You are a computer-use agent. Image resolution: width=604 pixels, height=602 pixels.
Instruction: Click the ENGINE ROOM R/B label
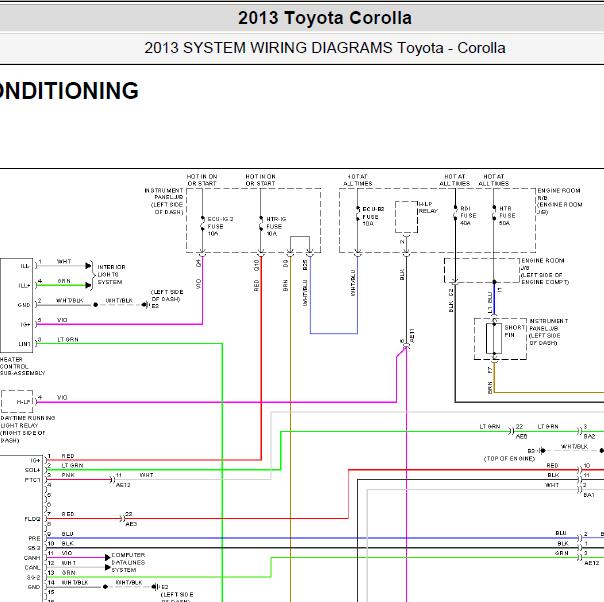pos(559,201)
